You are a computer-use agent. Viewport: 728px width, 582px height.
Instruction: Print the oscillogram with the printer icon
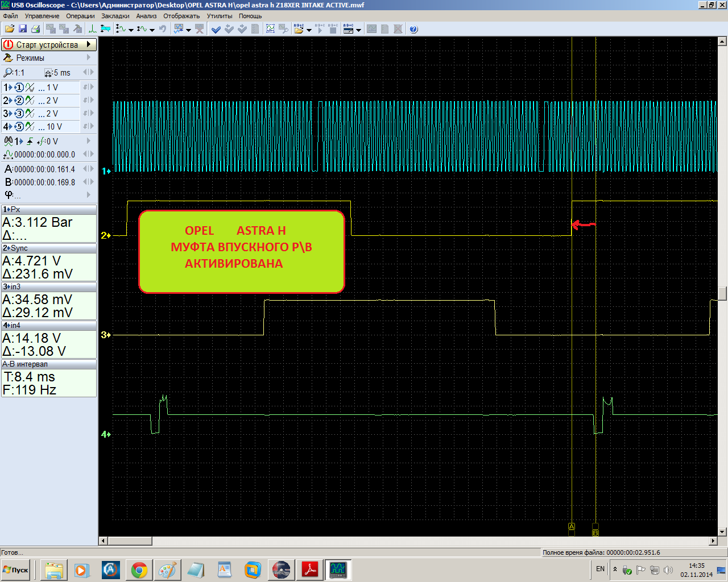pyautogui.click(x=35, y=29)
